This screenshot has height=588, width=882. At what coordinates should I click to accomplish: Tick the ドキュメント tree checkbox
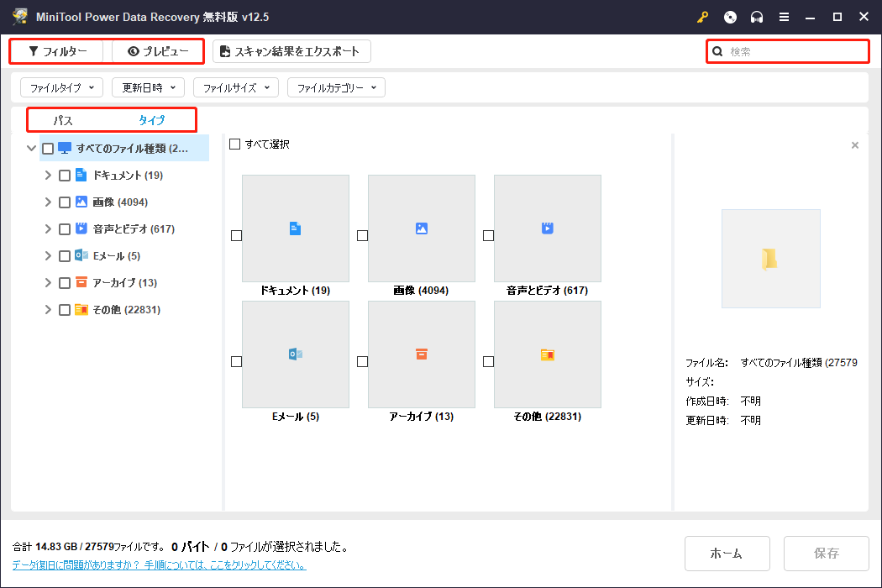point(64,176)
